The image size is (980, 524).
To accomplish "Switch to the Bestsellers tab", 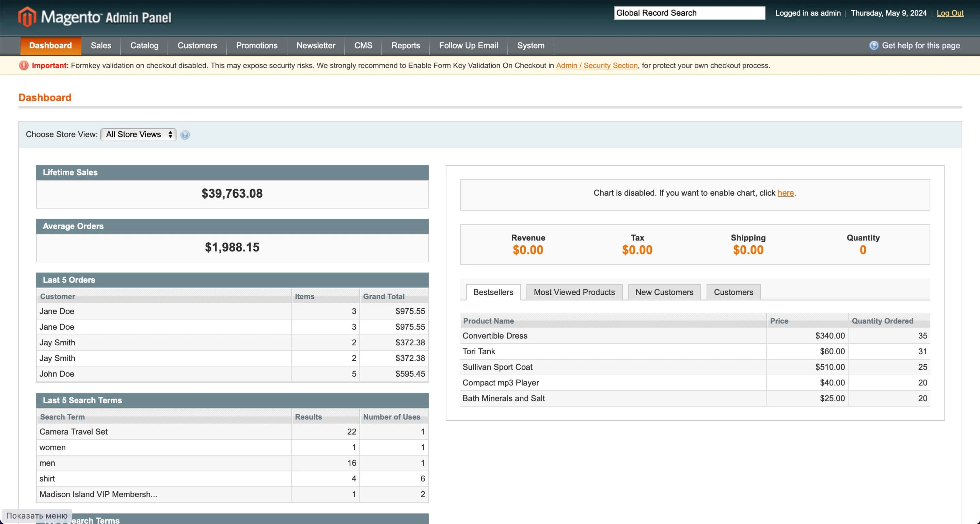I will [x=493, y=292].
